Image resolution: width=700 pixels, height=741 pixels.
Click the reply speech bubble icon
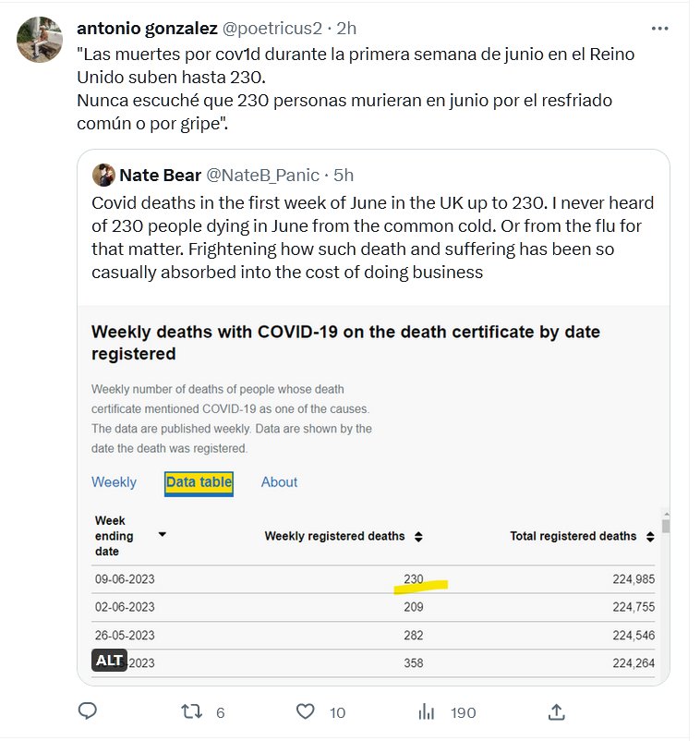tap(88, 711)
